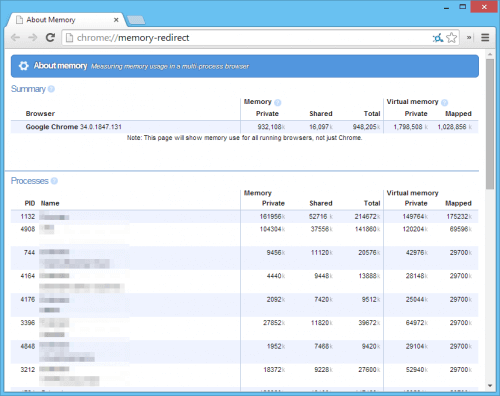Image resolution: width=500 pixels, height=396 pixels.
Task: Click the scrollbar up arrow
Action: (x=490, y=54)
